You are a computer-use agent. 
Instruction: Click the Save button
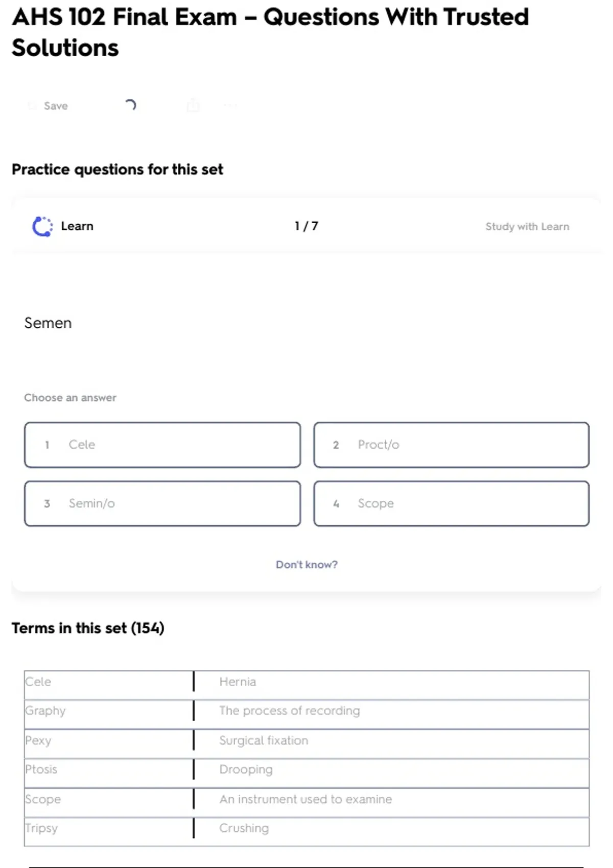pyautogui.click(x=49, y=106)
